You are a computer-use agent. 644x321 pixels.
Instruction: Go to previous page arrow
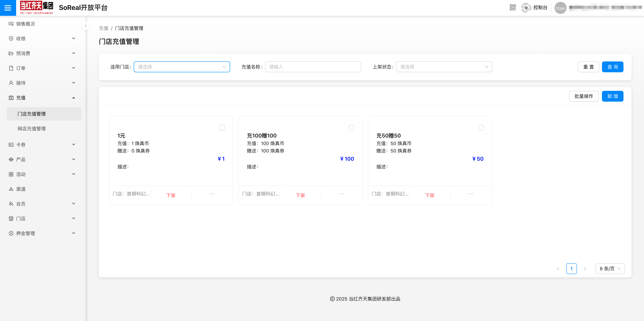[558, 269]
